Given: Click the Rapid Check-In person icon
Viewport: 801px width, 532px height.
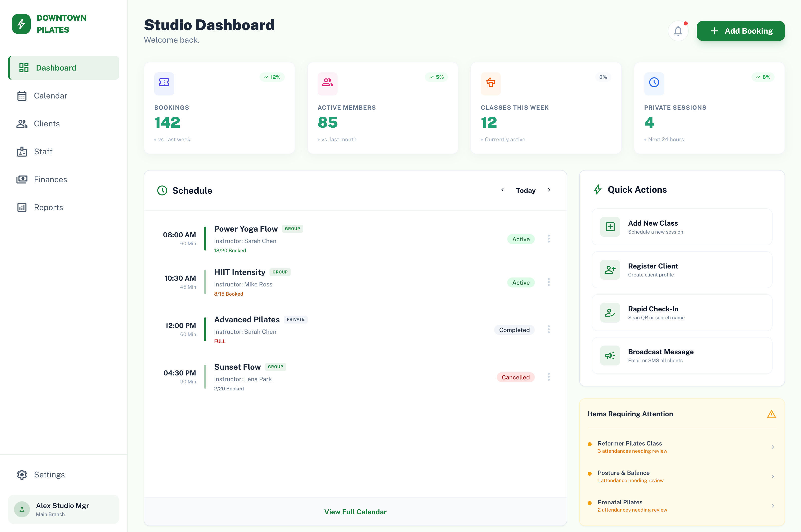Looking at the screenshot, I should click(610, 312).
